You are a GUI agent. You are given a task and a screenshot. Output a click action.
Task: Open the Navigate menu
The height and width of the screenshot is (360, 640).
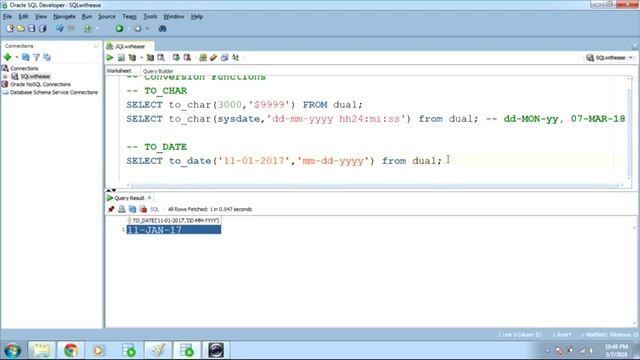click(64, 16)
